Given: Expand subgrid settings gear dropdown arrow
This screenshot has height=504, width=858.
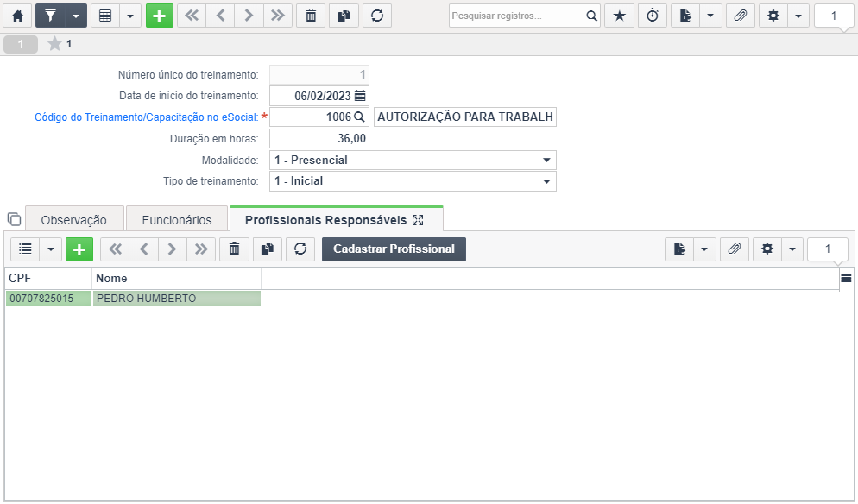Looking at the screenshot, I should [792, 249].
